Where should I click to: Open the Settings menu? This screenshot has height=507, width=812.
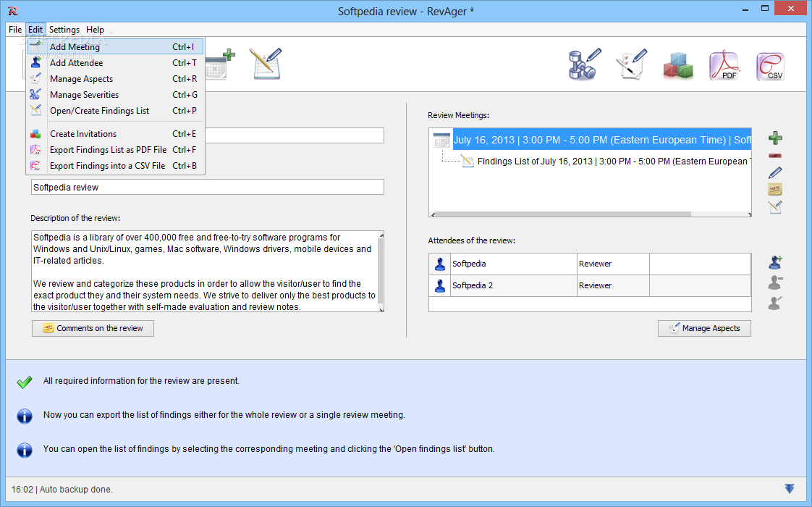pyautogui.click(x=64, y=30)
